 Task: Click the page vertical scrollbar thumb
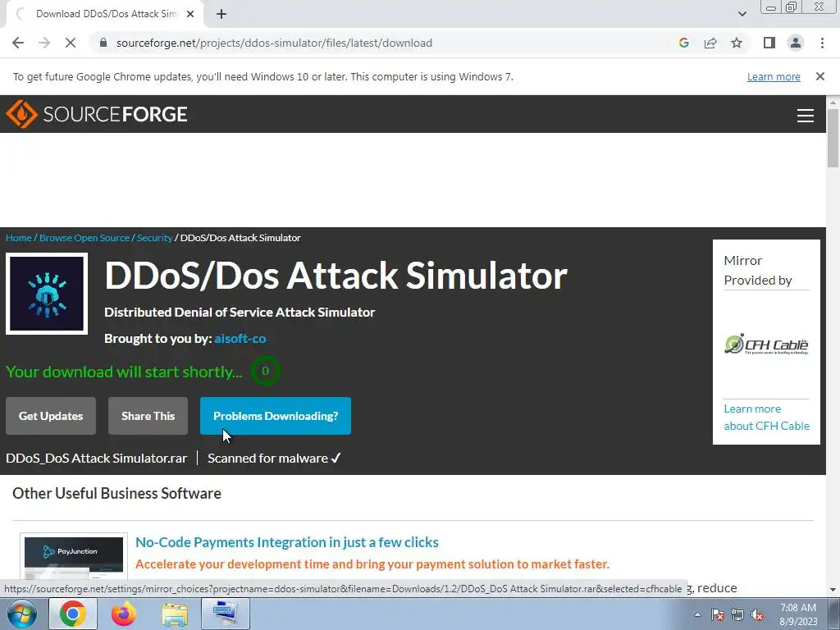click(x=833, y=138)
